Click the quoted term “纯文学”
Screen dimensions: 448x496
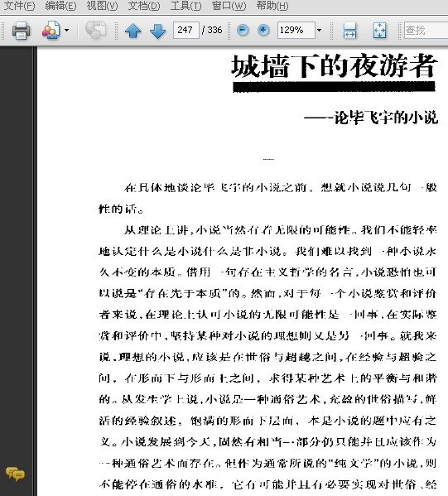[354, 463]
